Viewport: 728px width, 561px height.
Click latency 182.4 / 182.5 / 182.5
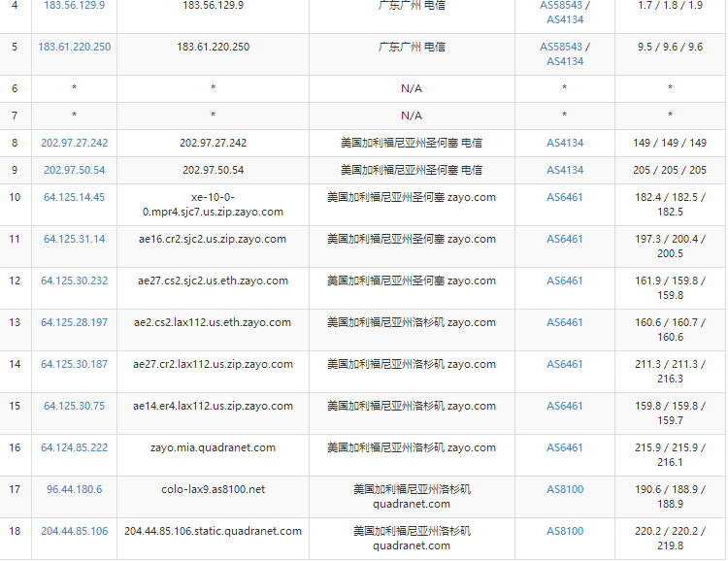click(670, 205)
